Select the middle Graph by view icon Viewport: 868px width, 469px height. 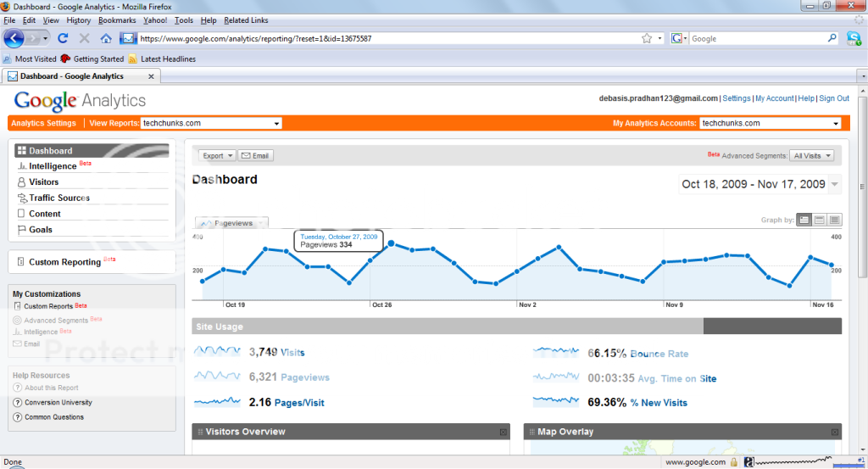click(x=820, y=220)
